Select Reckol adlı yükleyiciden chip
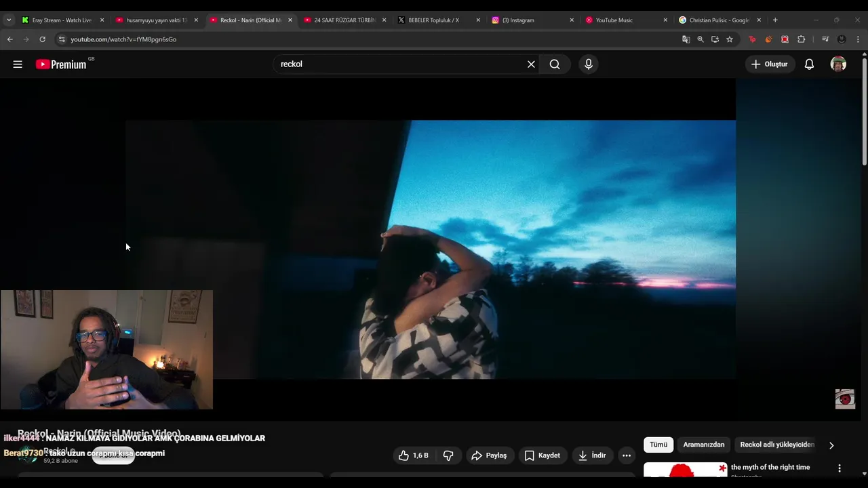Image resolution: width=868 pixels, height=488 pixels. point(777,445)
